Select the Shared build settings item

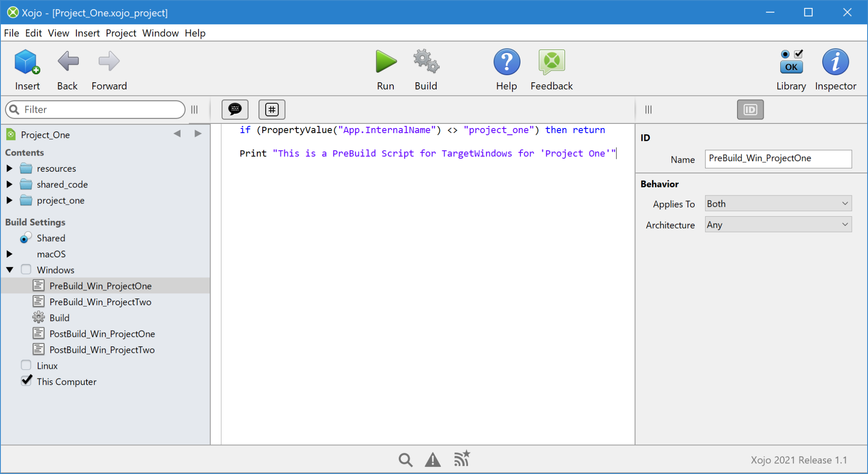tap(51, 238)
